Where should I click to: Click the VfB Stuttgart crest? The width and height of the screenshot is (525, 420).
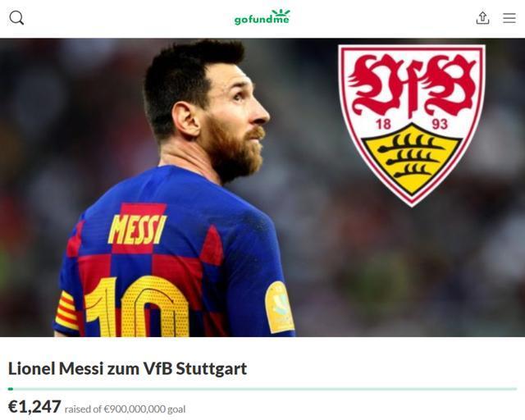point(412,126)
